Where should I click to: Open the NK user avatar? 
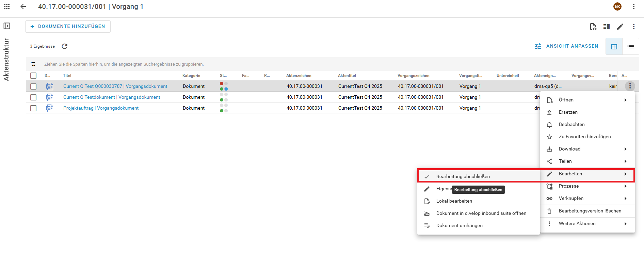[x=617, y=6]
